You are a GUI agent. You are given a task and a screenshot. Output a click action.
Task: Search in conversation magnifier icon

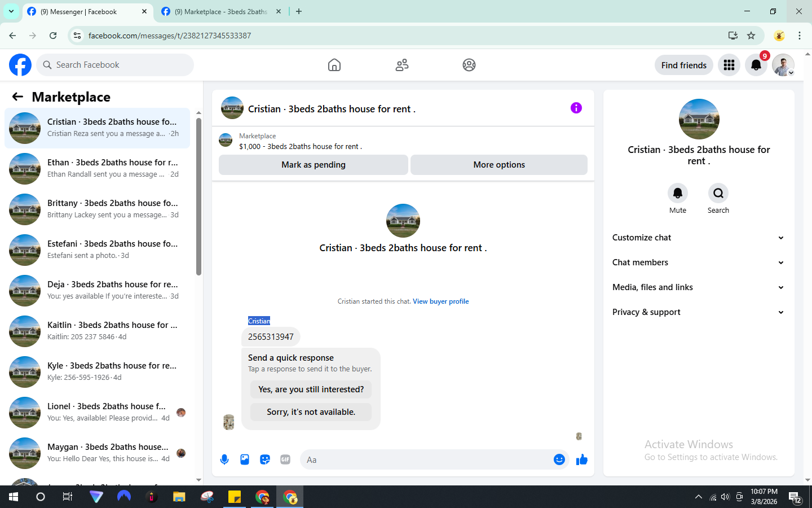pyautogui.click(x=718, y=193)
